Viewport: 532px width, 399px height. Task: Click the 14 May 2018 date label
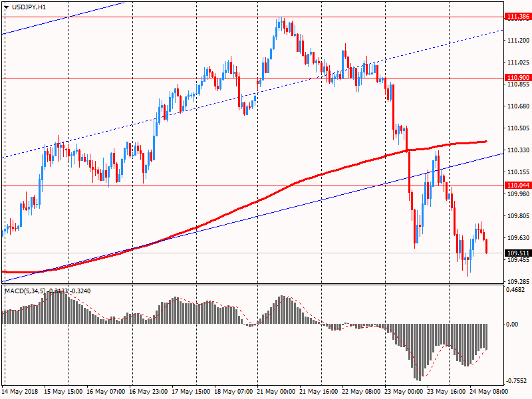tap(20, 392)
